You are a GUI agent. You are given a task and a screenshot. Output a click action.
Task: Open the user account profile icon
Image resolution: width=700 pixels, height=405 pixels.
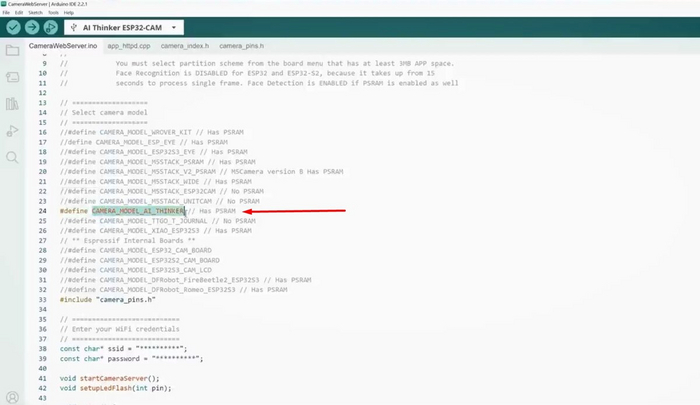12,397
